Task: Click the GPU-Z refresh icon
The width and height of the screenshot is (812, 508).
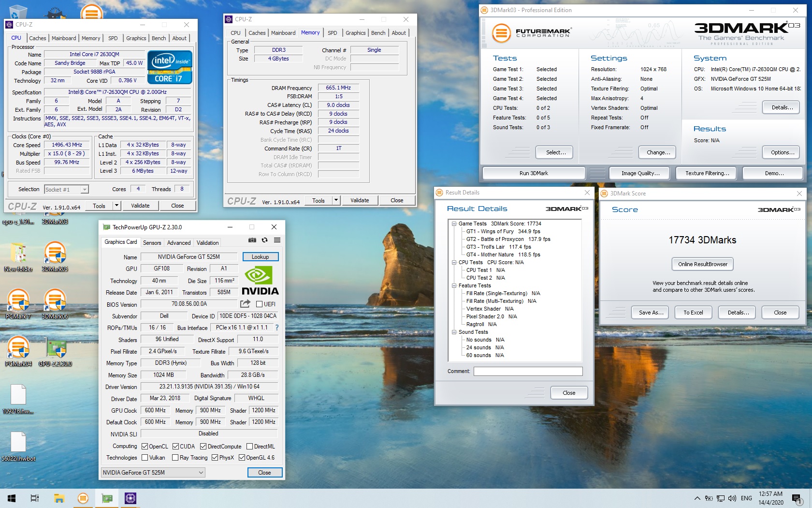Action: (x=264, y=240)
